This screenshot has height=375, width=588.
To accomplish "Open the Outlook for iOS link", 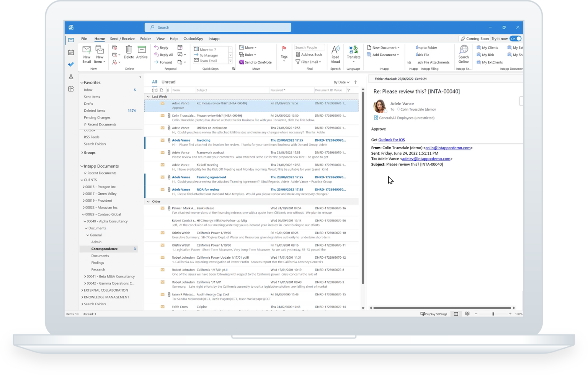I will [391, 140].
